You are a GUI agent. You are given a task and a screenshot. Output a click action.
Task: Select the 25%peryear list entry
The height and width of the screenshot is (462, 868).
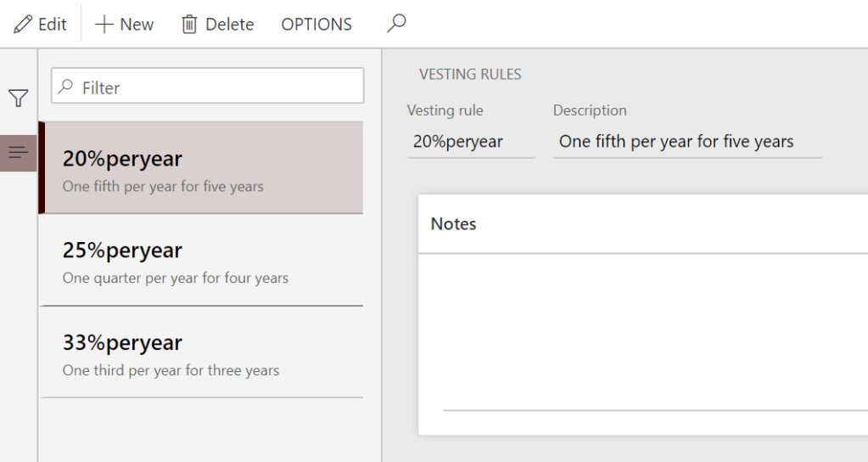[201, 260]
